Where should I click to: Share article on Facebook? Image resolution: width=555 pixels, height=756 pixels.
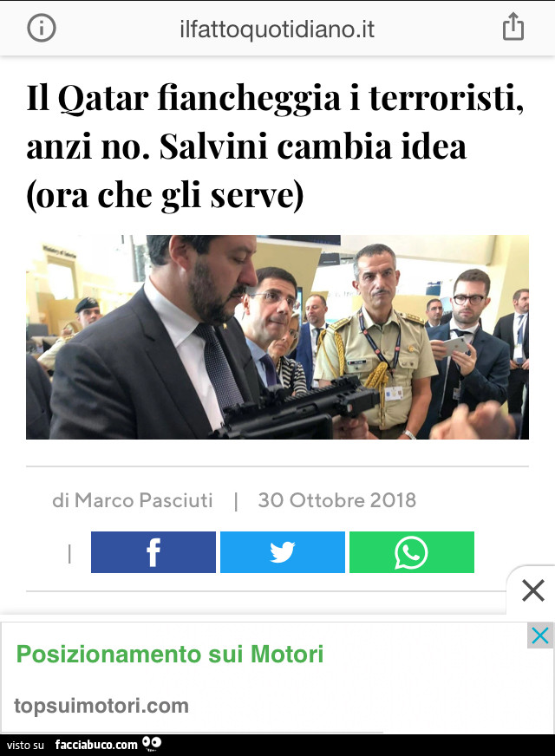(x=153, y=552)
